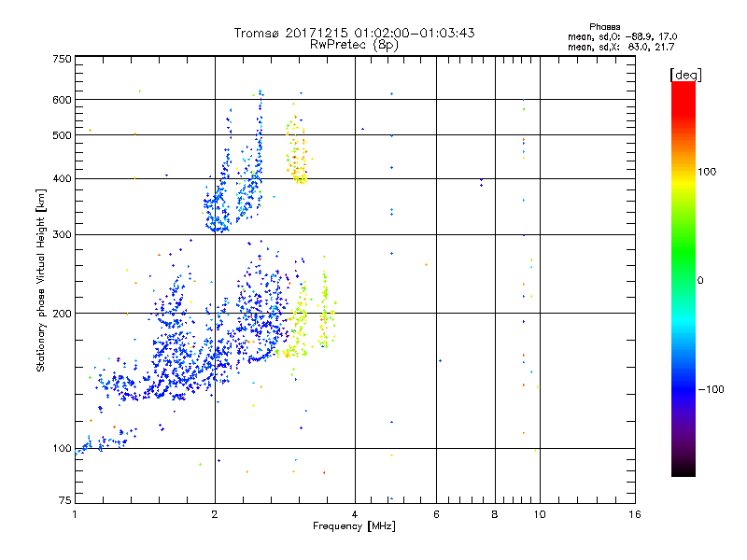Select the 'Phases' header text
The width and height of the screenshot is (747, 560).
tap(604, 27)
